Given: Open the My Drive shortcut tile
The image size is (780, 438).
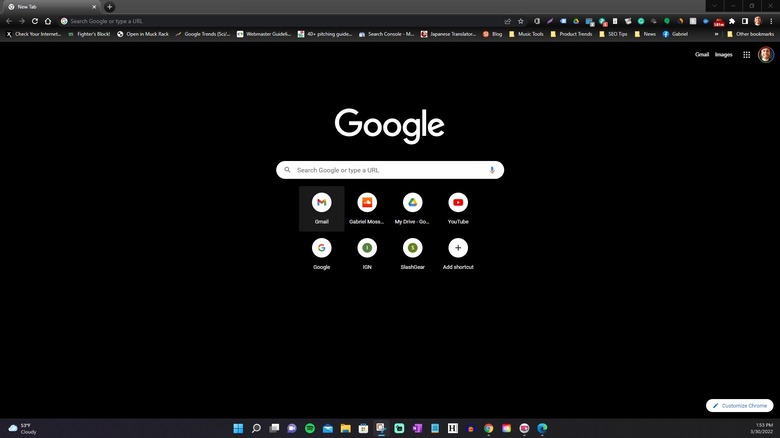Looking at the screenshot, I should click(x=412, y=209).
